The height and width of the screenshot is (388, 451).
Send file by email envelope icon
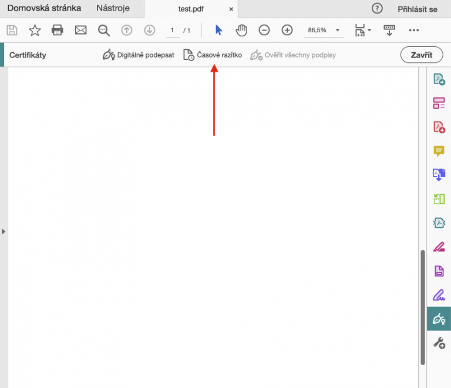pyautogui.click(x=81, y=30)
